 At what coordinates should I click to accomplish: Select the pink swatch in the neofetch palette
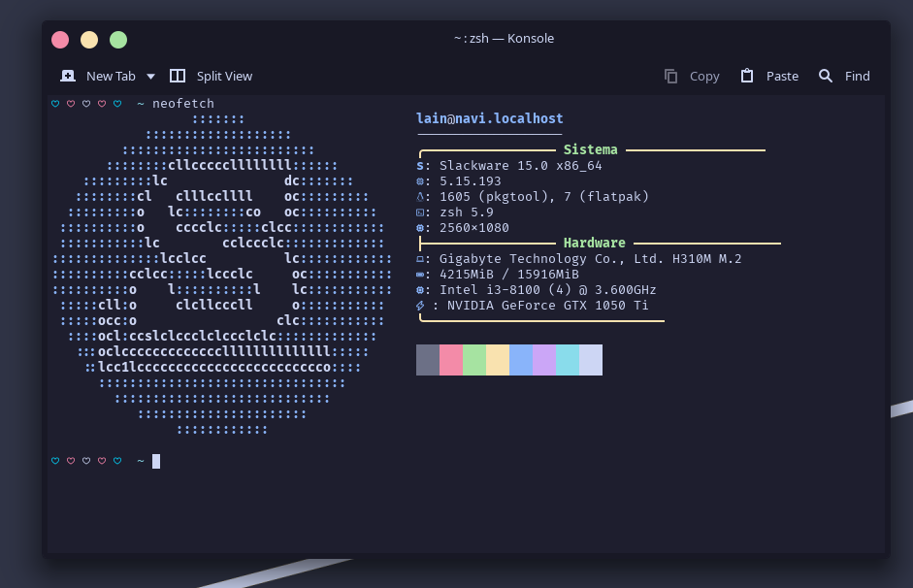[x=451, y=360]
